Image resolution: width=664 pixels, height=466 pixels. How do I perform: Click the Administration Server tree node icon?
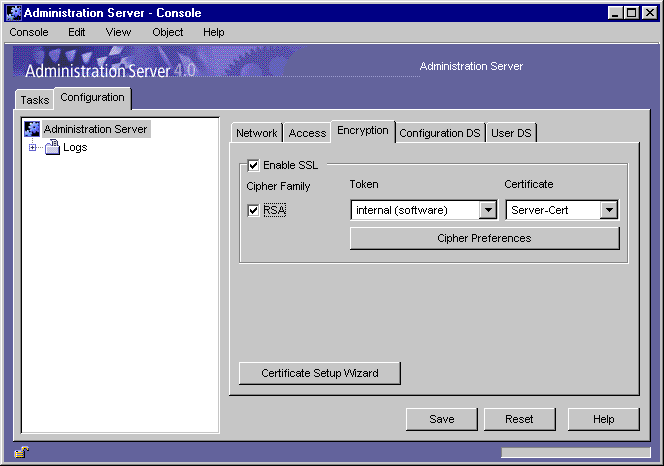pyautogui.click(x=32, y=129)
